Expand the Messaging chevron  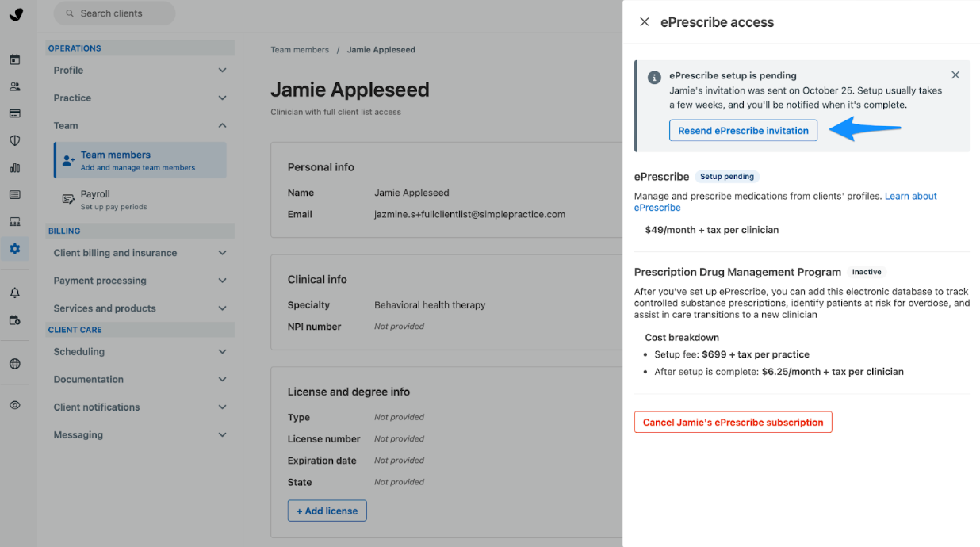(222, 435)
